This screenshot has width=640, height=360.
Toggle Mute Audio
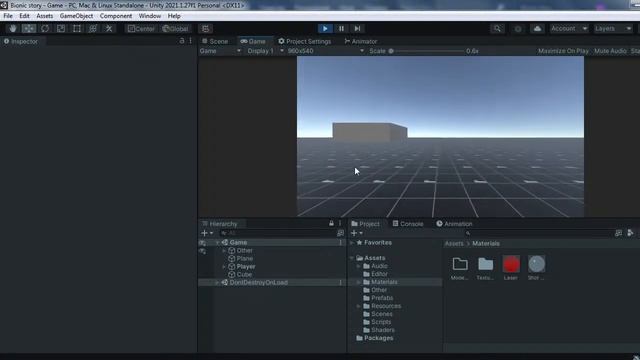click(x=610, y=51)
